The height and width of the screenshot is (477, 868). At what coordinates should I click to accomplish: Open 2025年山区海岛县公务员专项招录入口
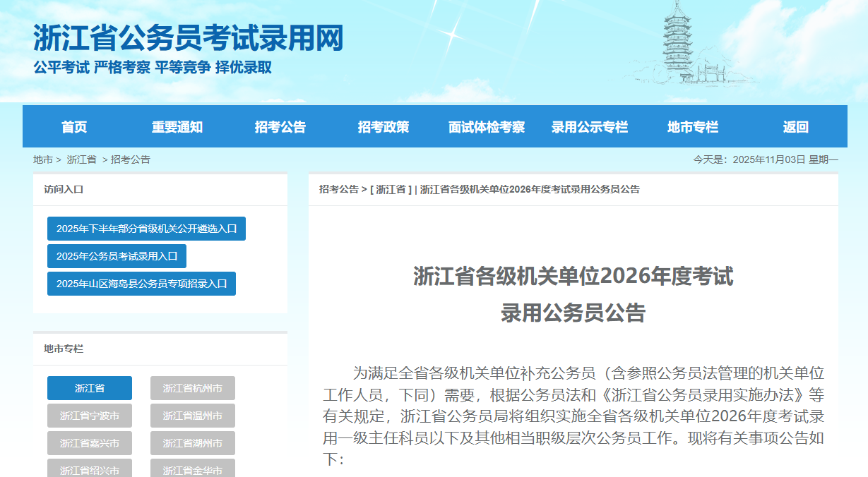(141, 284)
